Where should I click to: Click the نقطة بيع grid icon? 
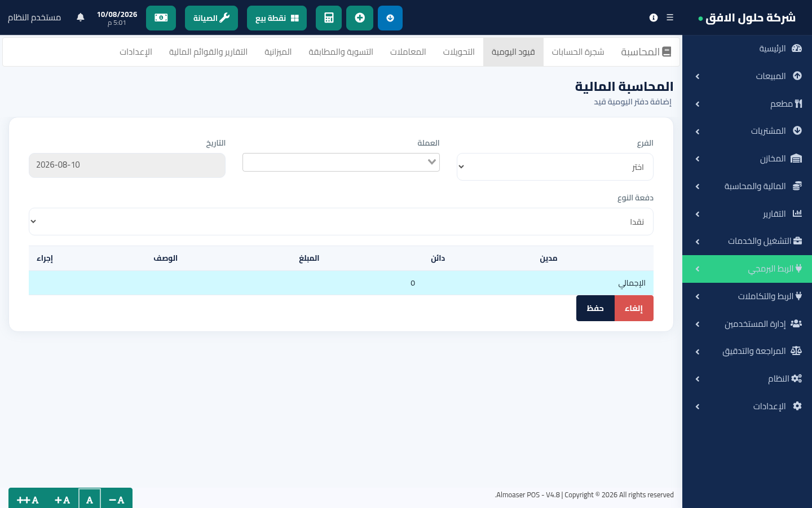tap(294, 18)
